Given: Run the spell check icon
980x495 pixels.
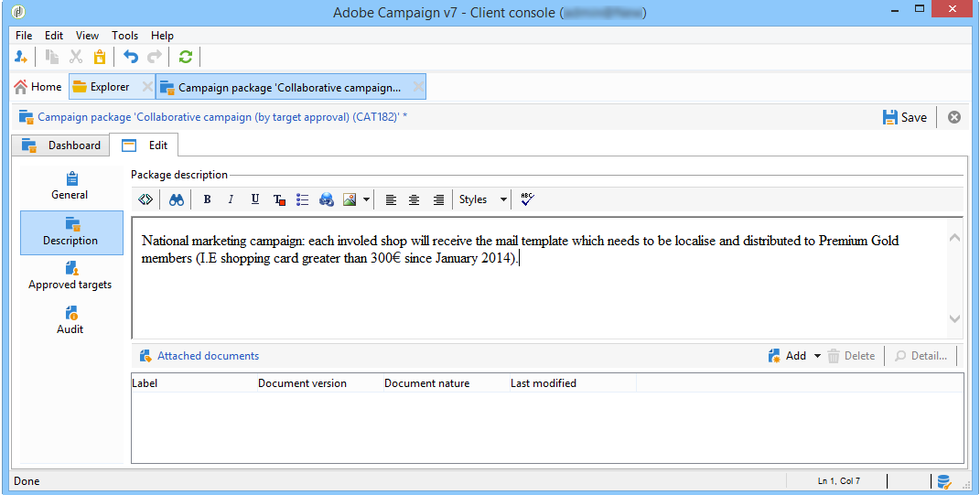Looking at the screenshot, I should coord(527,199).
